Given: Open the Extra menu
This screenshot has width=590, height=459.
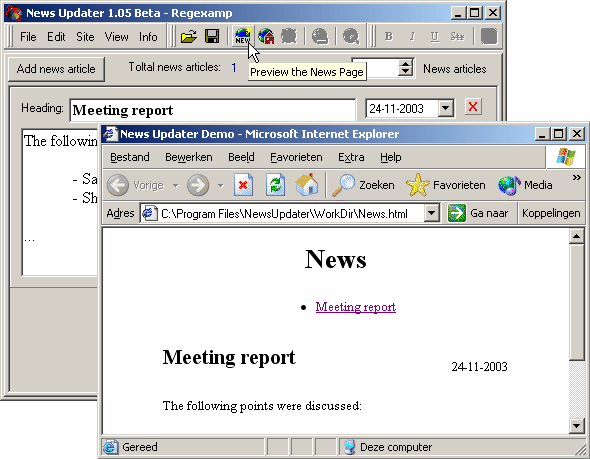Looking at the screenshot, I should tap(351, 157).
